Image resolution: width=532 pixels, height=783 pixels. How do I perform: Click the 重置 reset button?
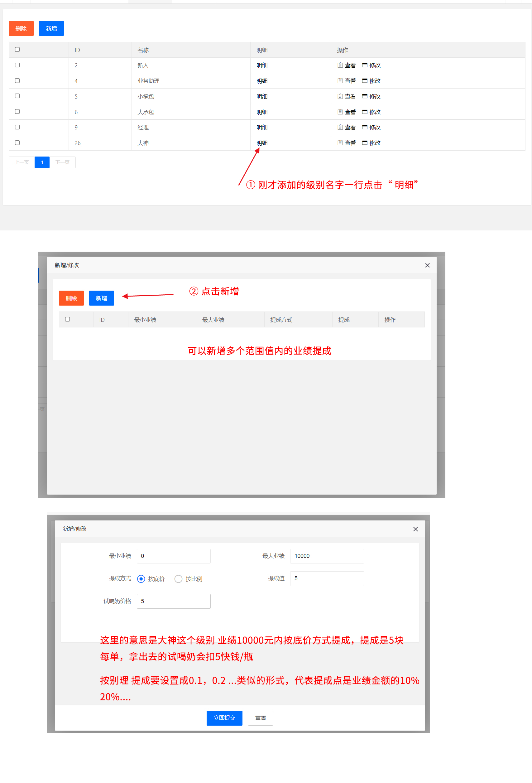pyautogui.click(x=260, y=718)
